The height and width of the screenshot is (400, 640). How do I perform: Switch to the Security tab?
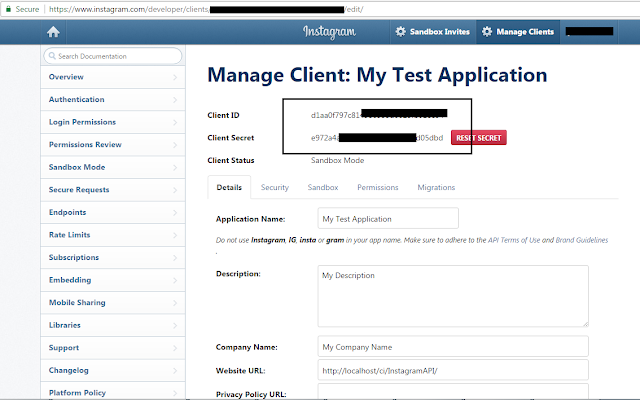pos(275,187)
